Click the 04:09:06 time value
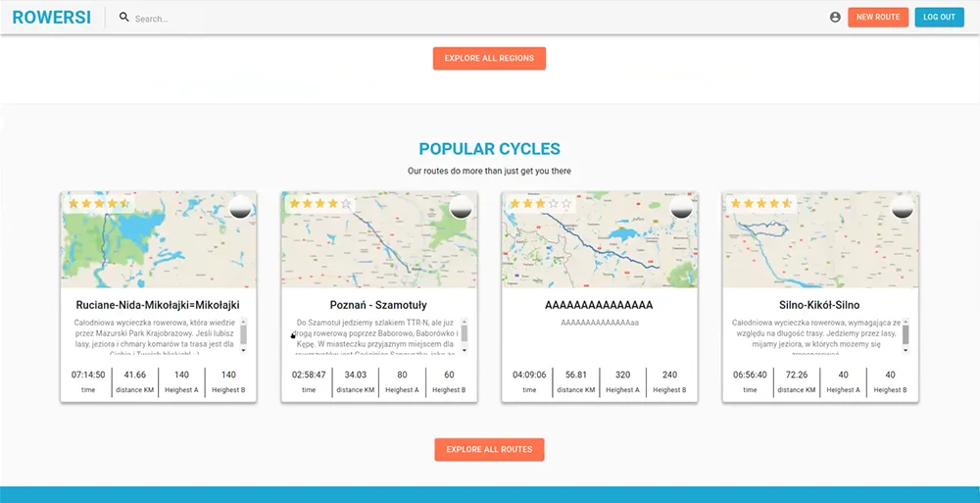The height and width of the screenshot is (503, 980). click(529, 375)
